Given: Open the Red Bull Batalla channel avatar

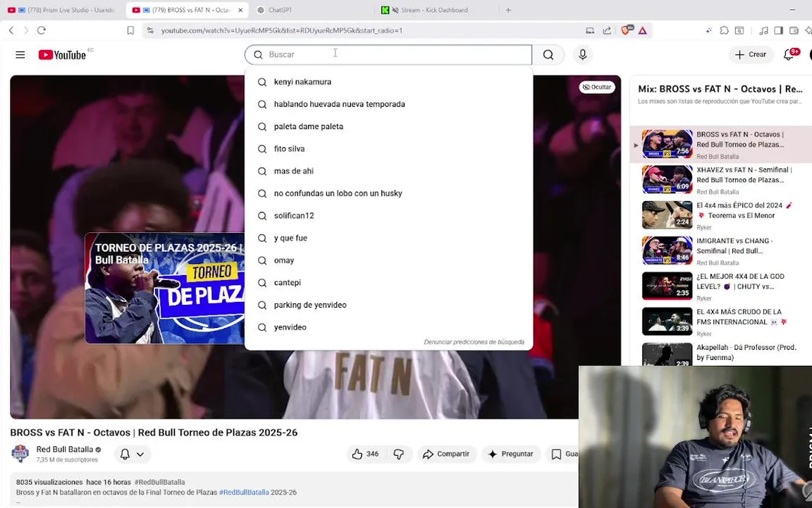Looking at the screenshot, I should (x=20, y=454).
